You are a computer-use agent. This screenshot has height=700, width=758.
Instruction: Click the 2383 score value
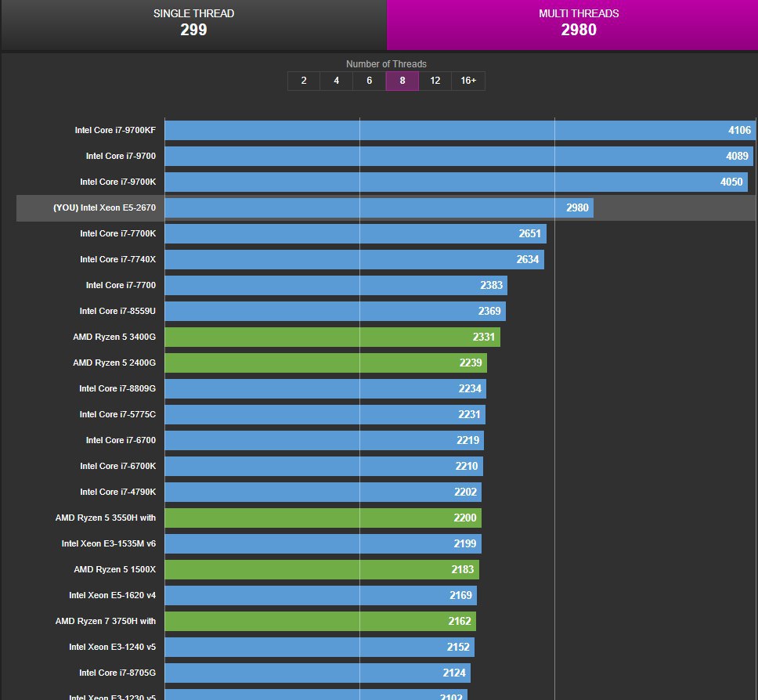click(x=491, y=286)
